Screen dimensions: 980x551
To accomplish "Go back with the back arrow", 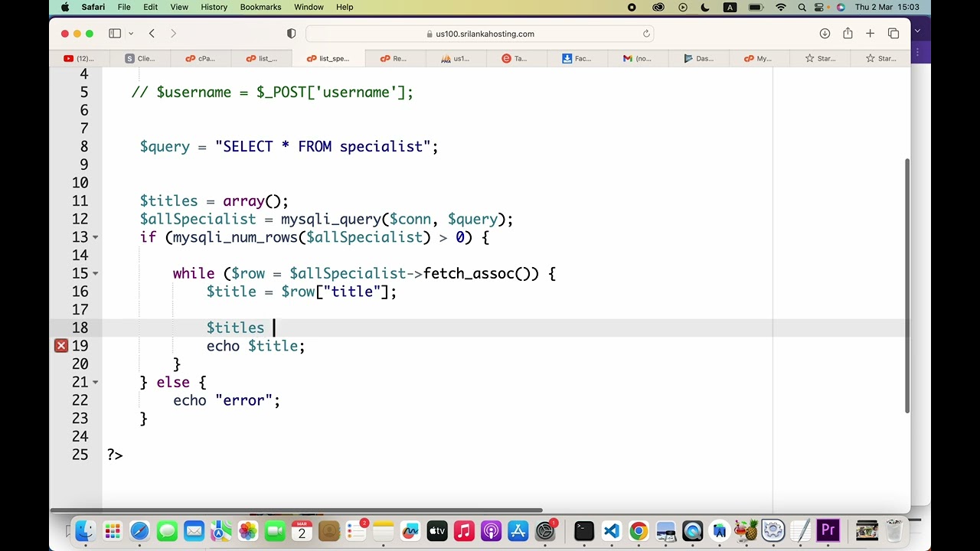I will coord(152,34).
